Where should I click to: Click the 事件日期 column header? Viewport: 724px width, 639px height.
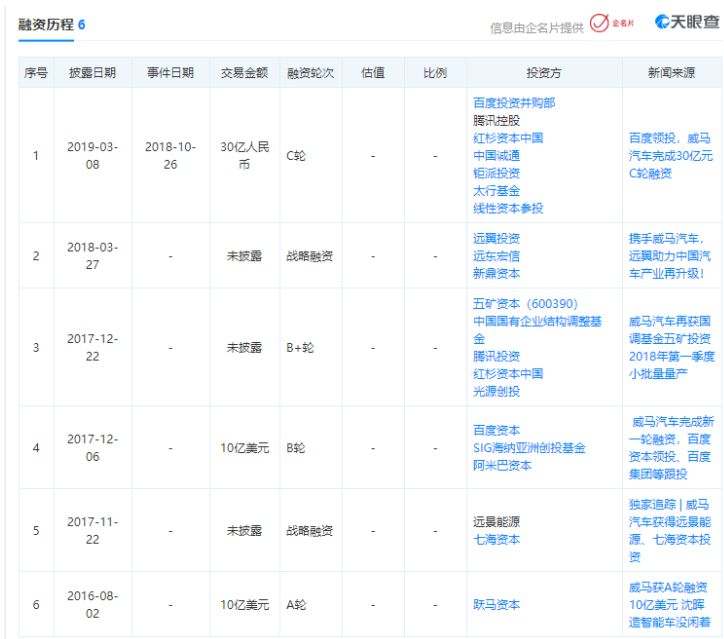click(170, 72)
